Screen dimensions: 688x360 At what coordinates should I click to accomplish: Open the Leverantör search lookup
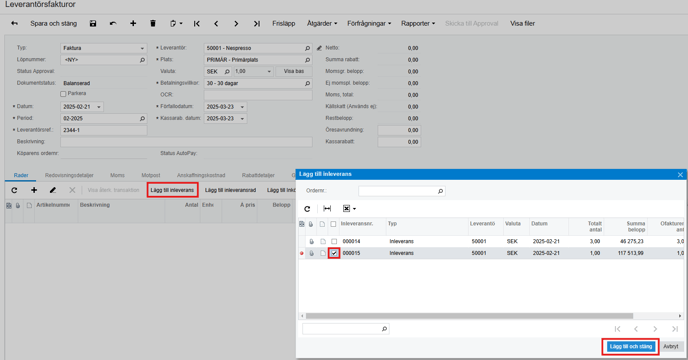[308, 48]
